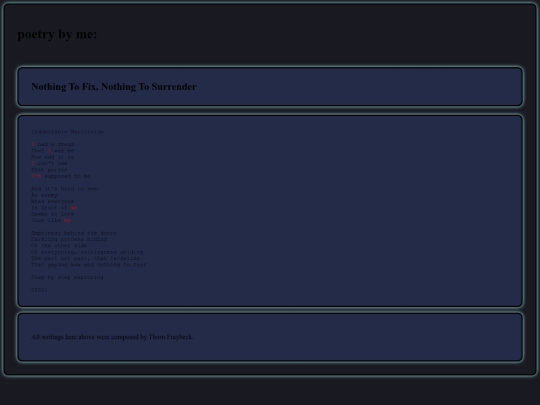Click the line 'When everyone'
The image size is (540, 405).
pos(53,201)
